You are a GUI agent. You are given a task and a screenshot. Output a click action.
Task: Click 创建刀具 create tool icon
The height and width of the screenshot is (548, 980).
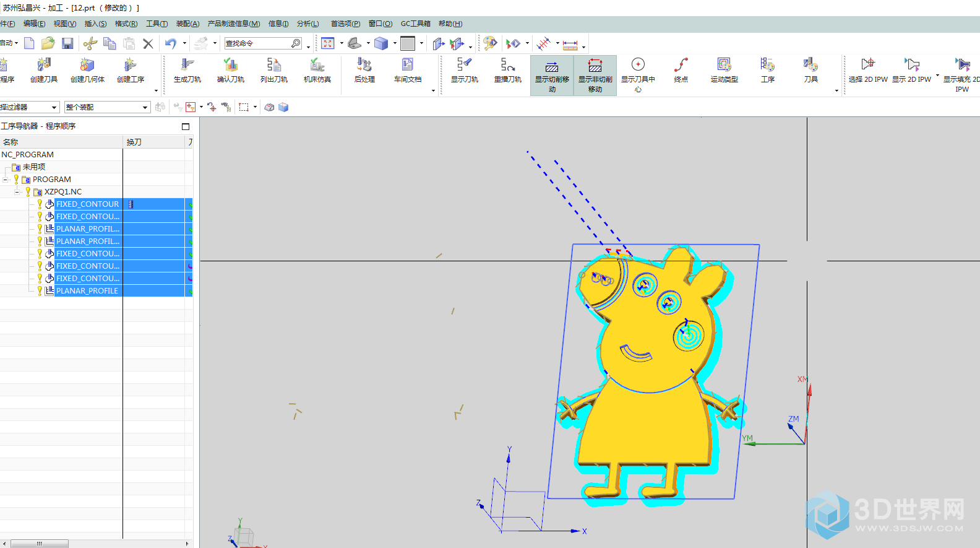(44, 71)
